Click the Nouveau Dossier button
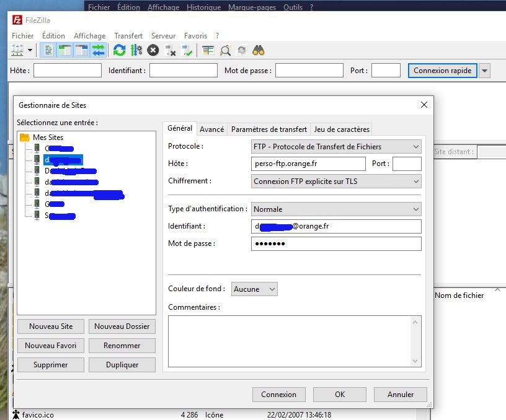Image resolution: width=506 pixels, height=420 pixels. (122, 326)
